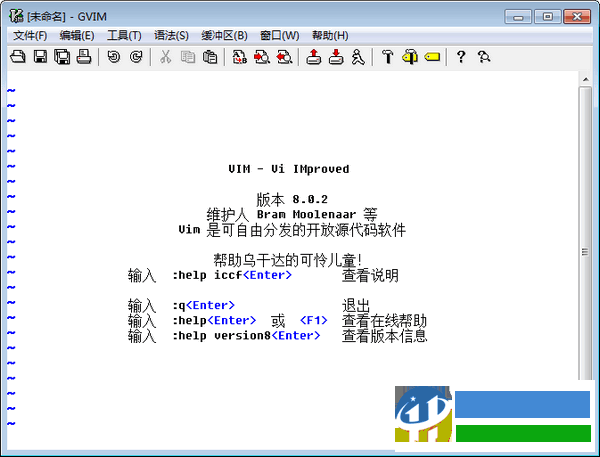The height and width of the screenshot is (457, 600).
Task: Open Find and Replace icon
Action: coord(240,57)
